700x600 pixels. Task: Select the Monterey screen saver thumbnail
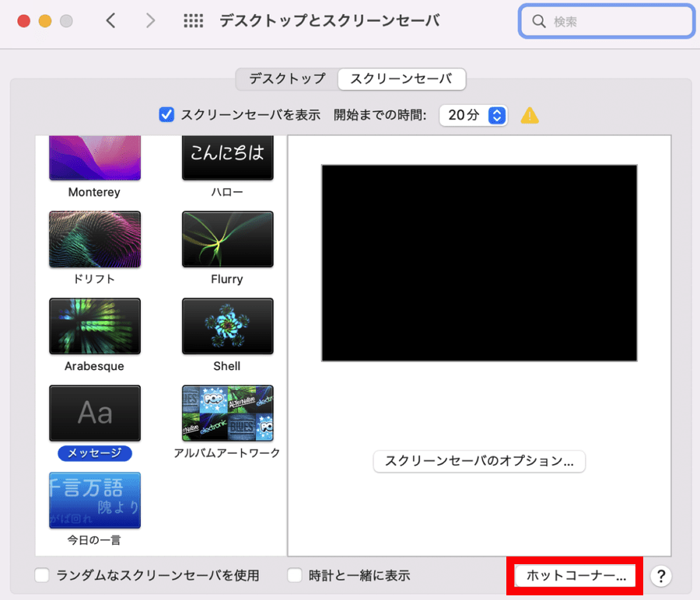click(95, 158)
